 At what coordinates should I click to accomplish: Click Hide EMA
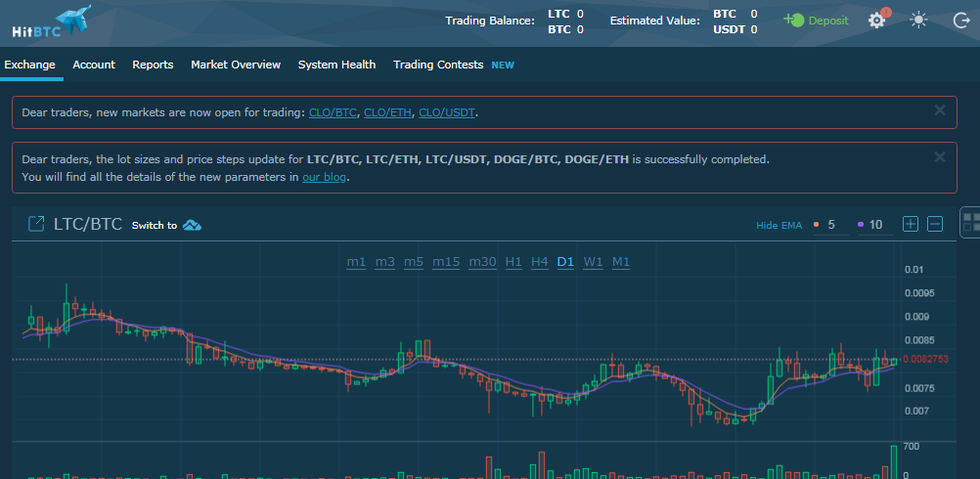point(779,226)
